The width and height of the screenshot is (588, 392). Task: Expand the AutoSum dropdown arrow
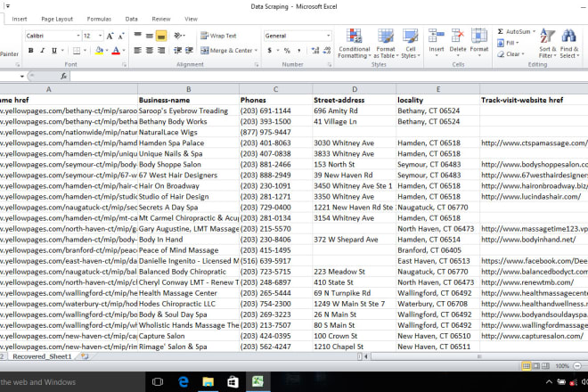tap(534, 31)
